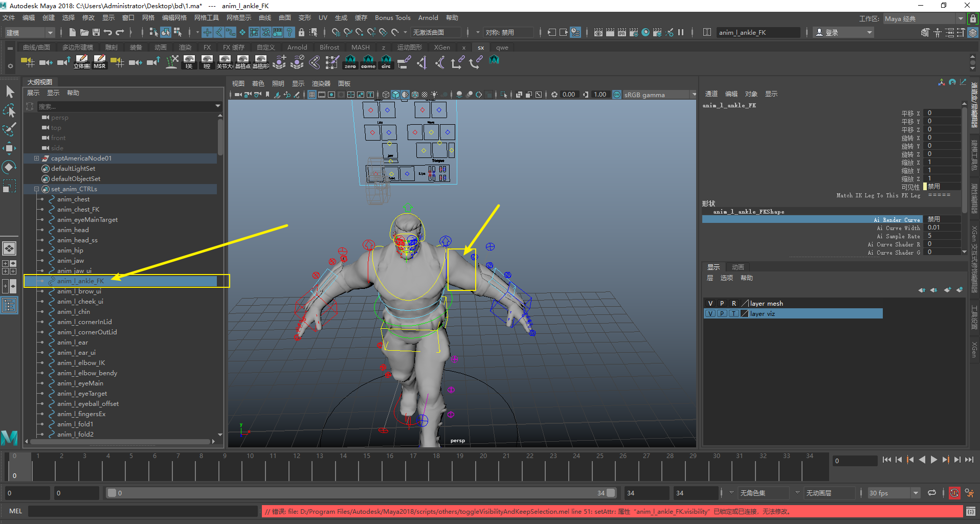Open the workspace Maya 经典 dropdown

[924, 18]
